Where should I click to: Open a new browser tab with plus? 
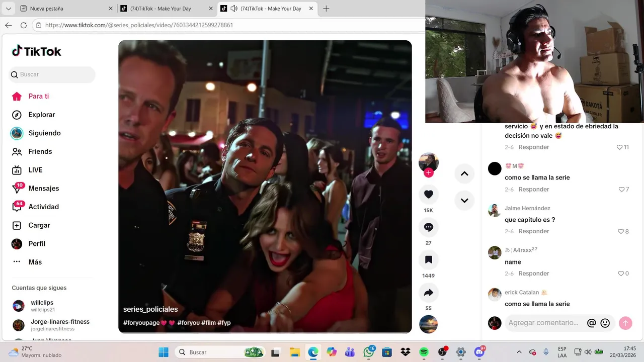(x=326, y=9)
